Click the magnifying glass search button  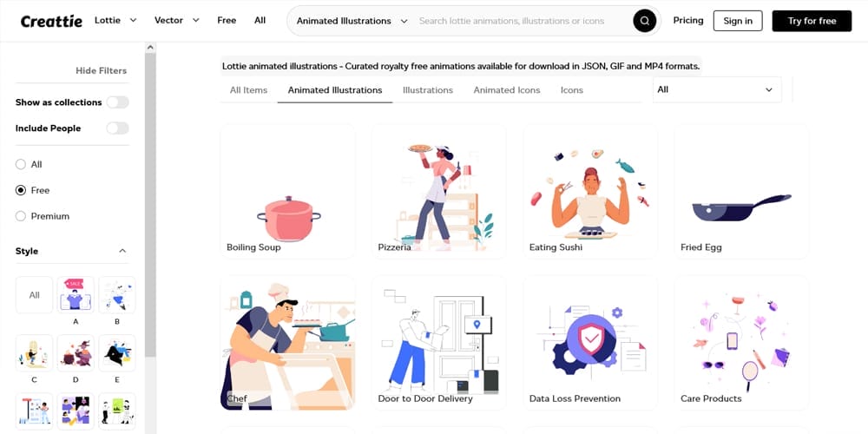pyautogui.click(x=644, y=21)
